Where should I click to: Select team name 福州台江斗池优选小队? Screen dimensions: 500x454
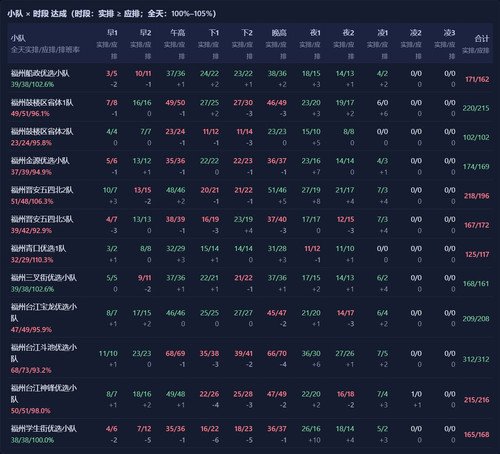click(44, 353)
